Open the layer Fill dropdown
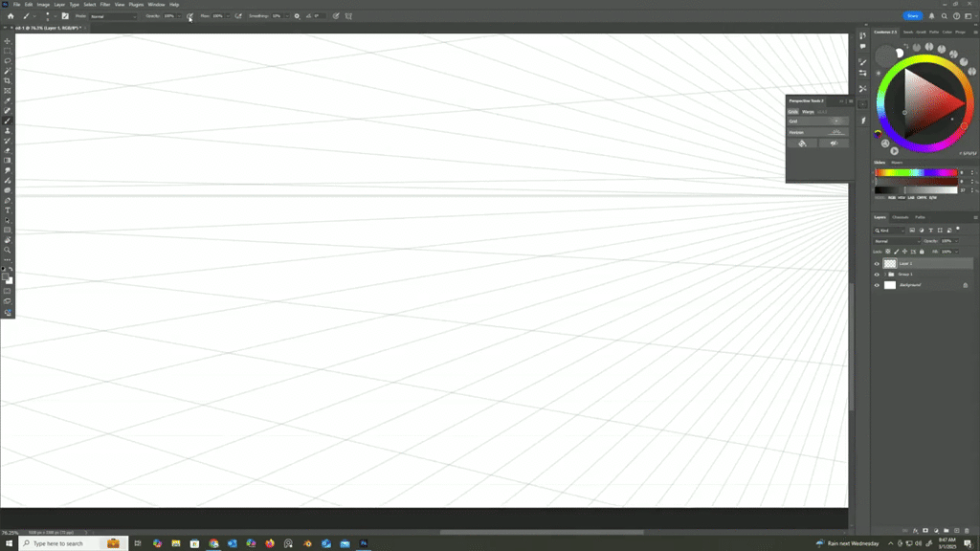 [956, 252]
